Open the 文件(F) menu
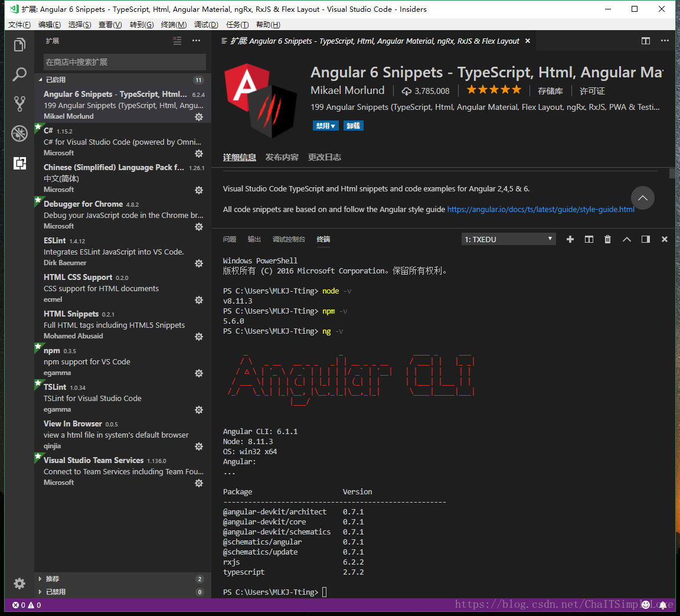 point(19,25)
